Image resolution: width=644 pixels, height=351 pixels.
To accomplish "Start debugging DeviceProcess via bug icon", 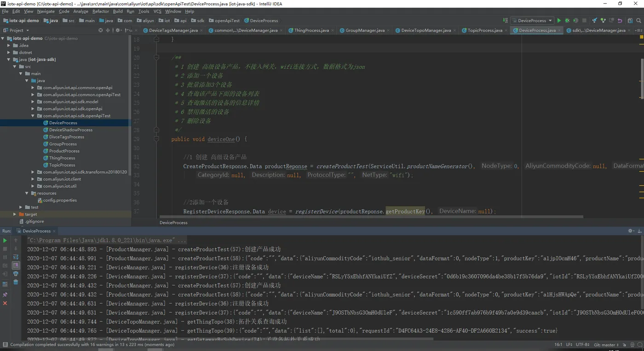I will [567, 21].
